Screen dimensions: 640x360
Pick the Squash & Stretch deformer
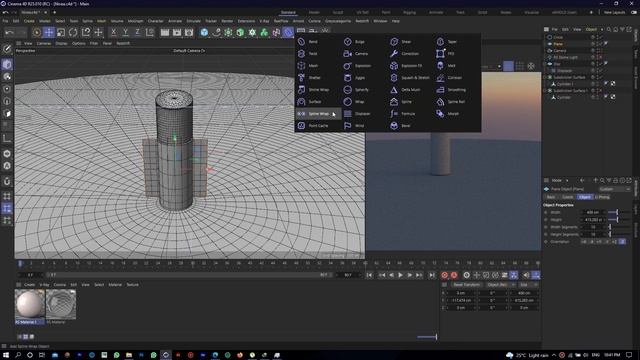pyautogui.click(x=410, y=78)
